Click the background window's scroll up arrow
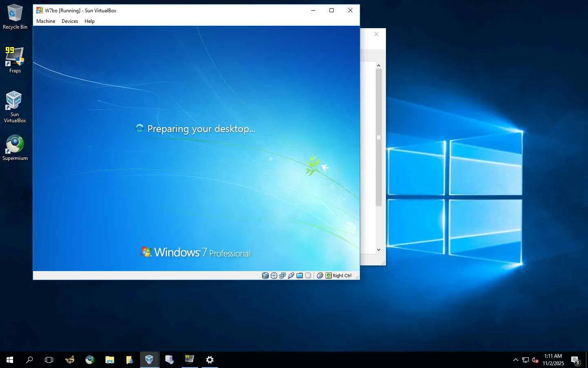 point(379,65)
